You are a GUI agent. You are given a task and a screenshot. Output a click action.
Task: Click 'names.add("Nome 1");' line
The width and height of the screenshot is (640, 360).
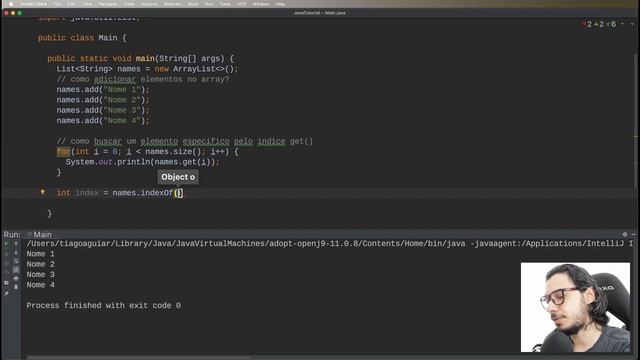click(103, 89)
